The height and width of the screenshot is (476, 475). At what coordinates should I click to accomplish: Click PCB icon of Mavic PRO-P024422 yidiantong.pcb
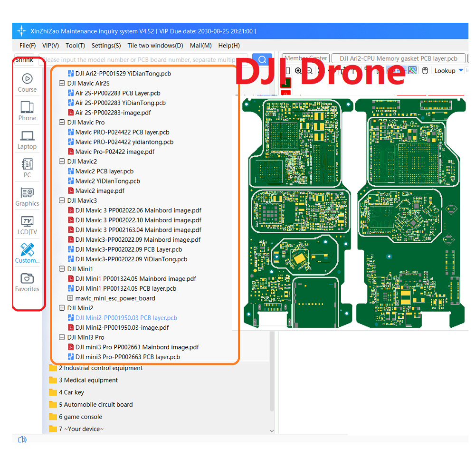pyautogui.click(x=71, y=142)
